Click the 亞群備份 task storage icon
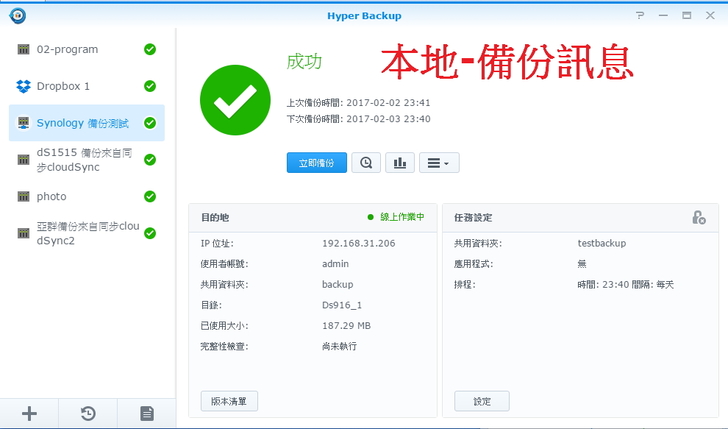The image size is (728, 429). pyautogui.click(x=23, y=233)
